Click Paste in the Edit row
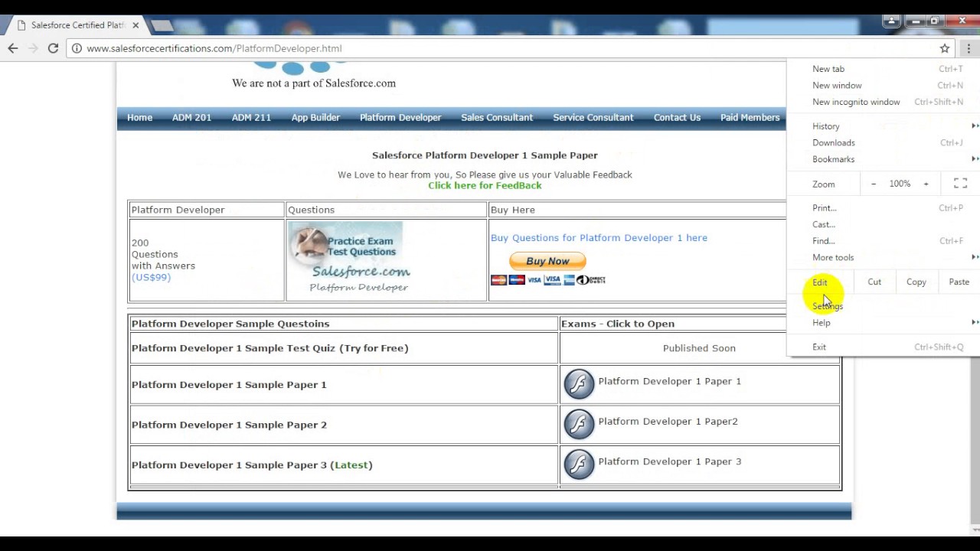Screen dimensions: 980x551 pyautogui.click(x=959, y=282)
